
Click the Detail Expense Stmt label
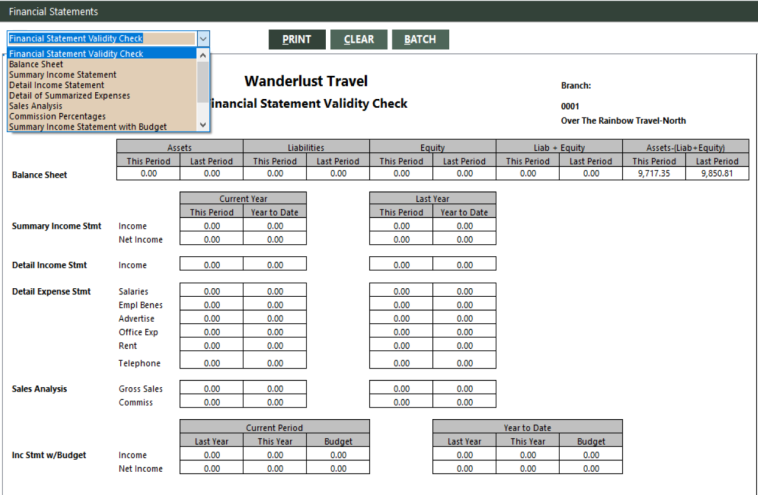(x=51, y=291)
